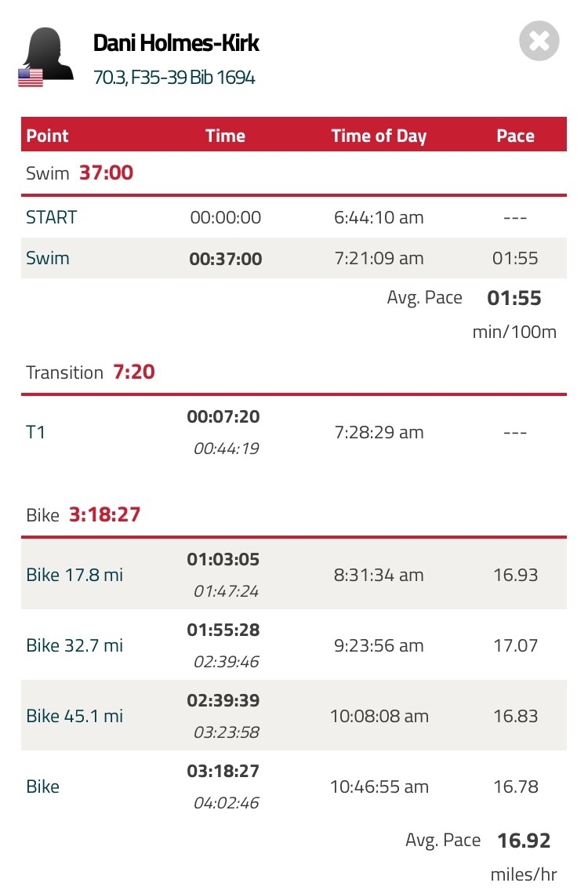The height and width of the screenshot is (890, 588).
Task: Close the athlete results popup
Action: pos(539,41)
